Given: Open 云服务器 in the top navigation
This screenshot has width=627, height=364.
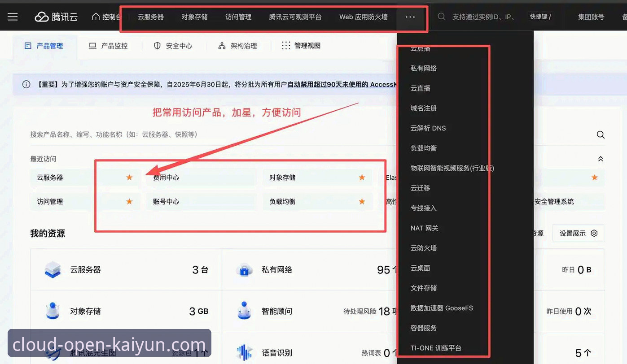Looking at the screenshot, I should pyautogui.click(x=151, y=17).
